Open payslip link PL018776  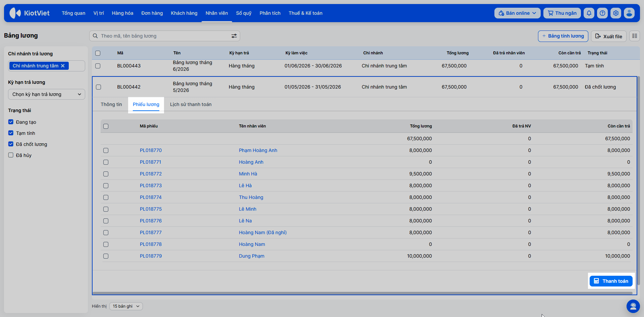(151, 221)
